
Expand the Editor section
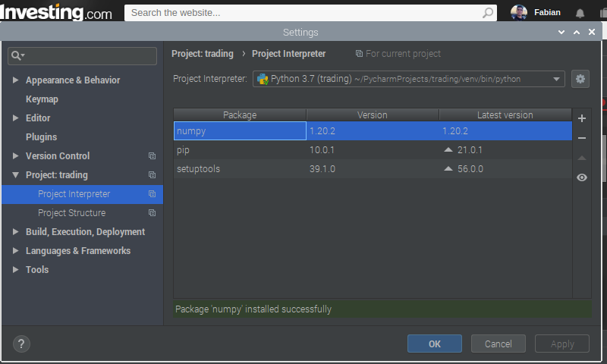click(15, 118)
